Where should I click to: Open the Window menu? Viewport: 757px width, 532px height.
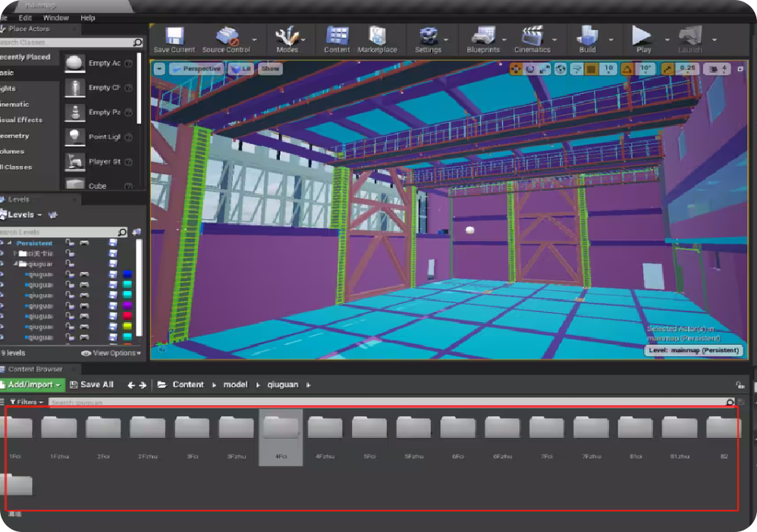tap(55, 17)
